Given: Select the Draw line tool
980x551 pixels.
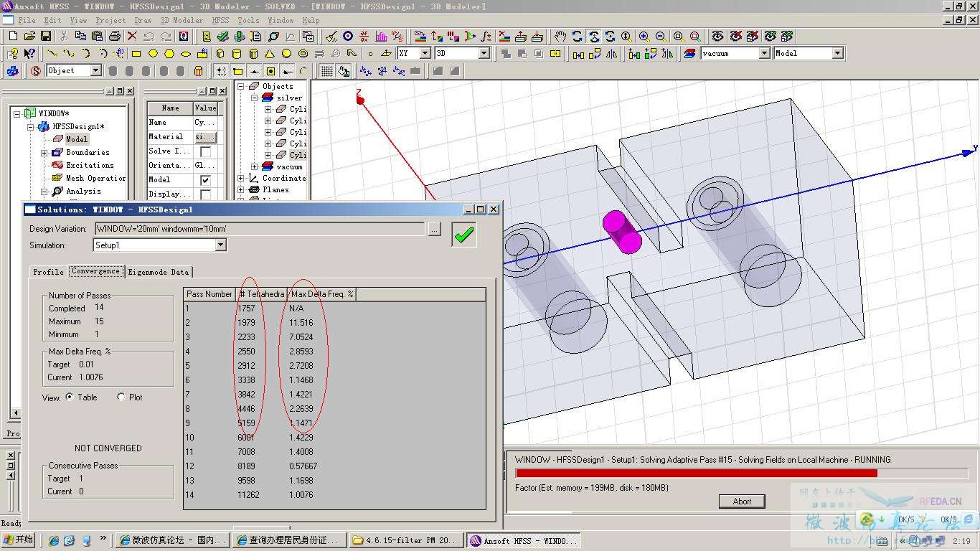Looking at the screenshot, I should tap(52, 53).
